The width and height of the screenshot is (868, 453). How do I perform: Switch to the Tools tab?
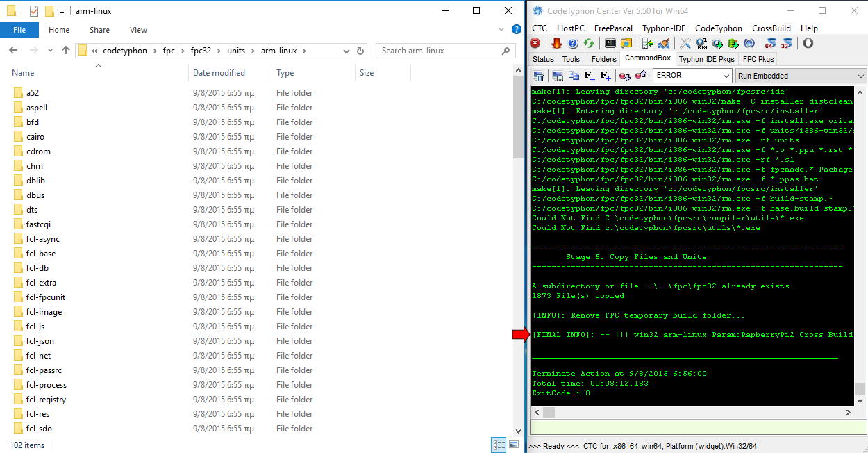(571, 59)
